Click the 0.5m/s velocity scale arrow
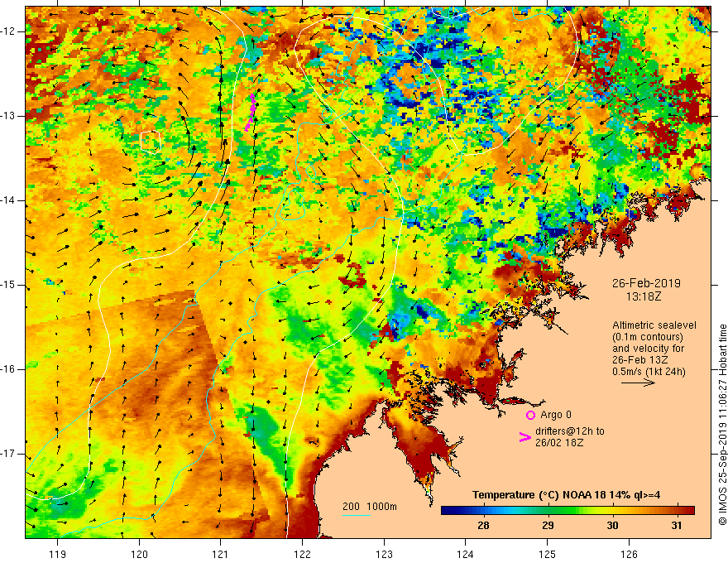 point(638,383)
